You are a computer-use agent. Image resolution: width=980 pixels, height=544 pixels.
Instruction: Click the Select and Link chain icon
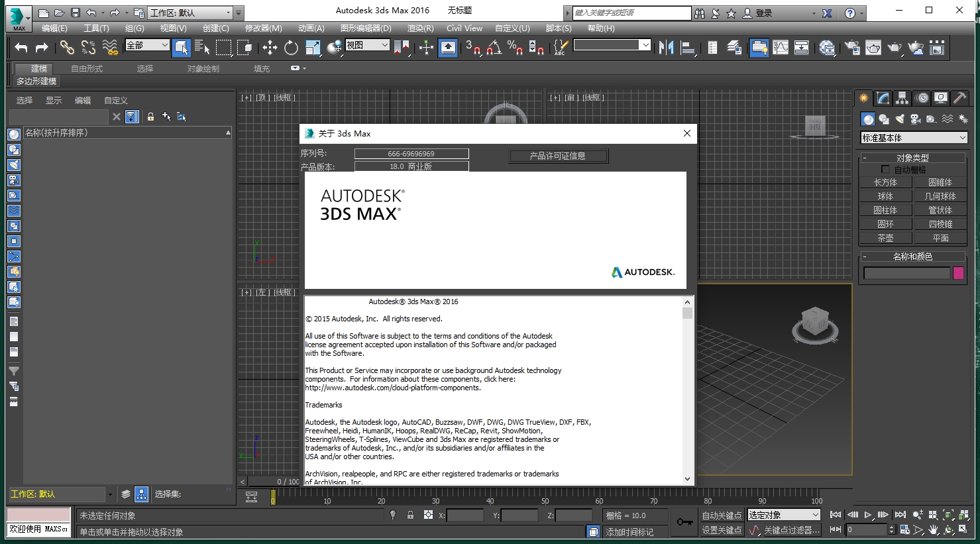(x=67, y=47)
